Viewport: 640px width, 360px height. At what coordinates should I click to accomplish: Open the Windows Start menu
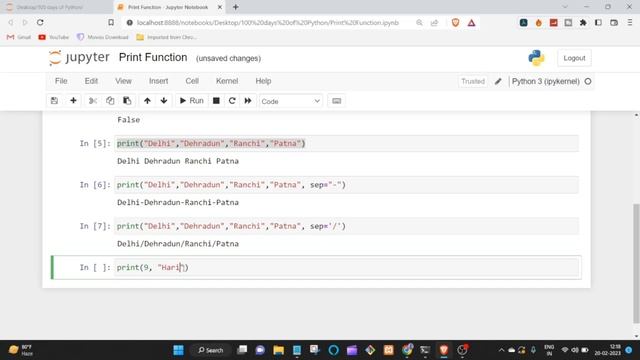tap(178, 350)
